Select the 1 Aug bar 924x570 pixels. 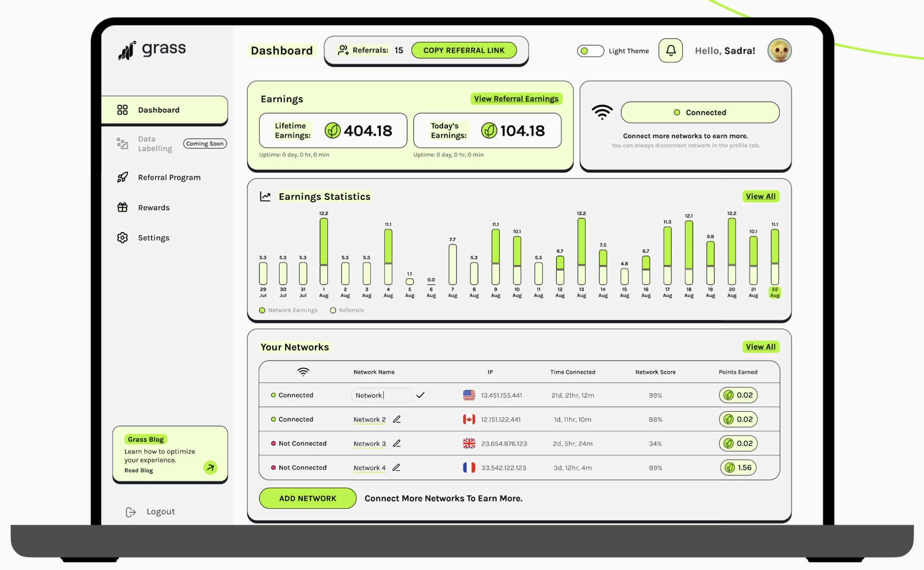pyautogui.click(x=324, y=251)
